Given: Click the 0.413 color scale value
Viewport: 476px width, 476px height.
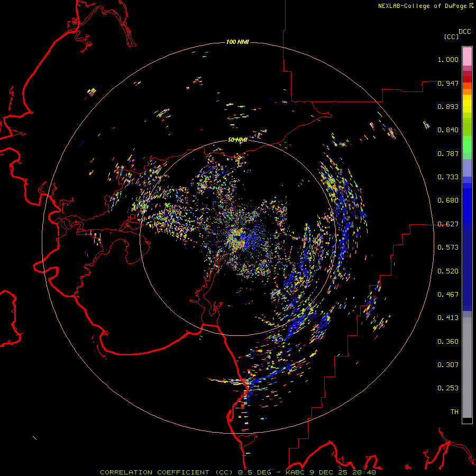Looking at the screenshot, I should coord(448,318).
